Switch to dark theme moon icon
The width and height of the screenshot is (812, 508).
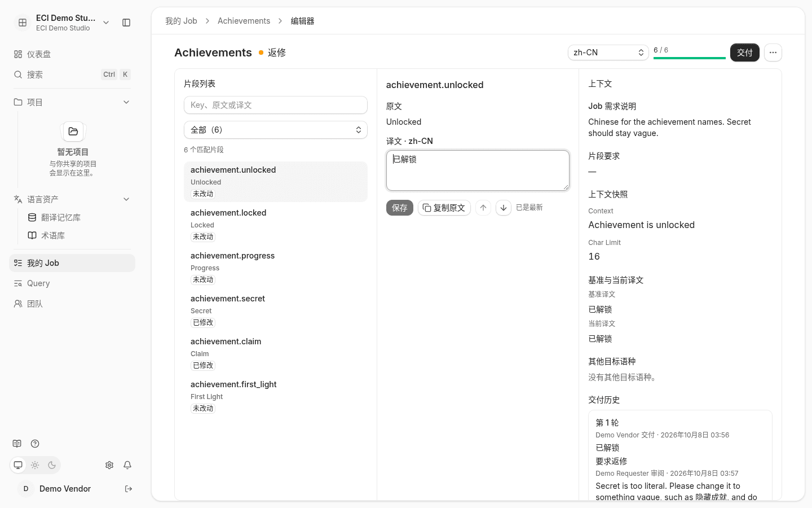(52, 465)
